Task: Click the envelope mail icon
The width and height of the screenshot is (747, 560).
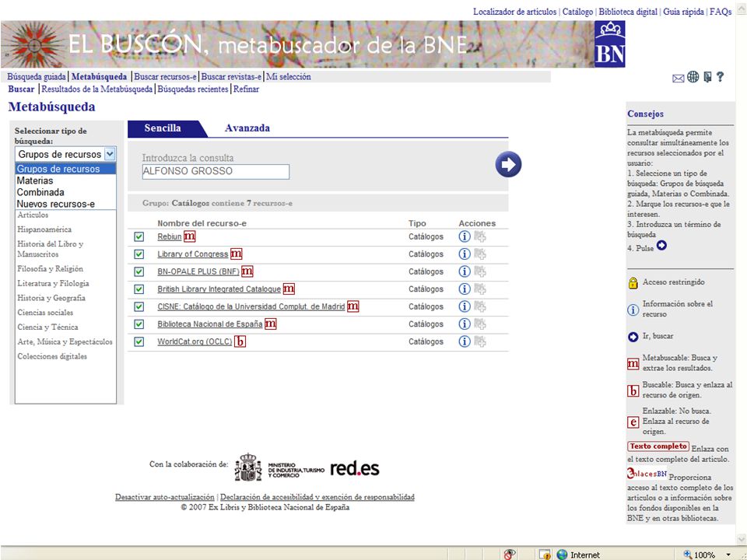Action: point(679,79)
